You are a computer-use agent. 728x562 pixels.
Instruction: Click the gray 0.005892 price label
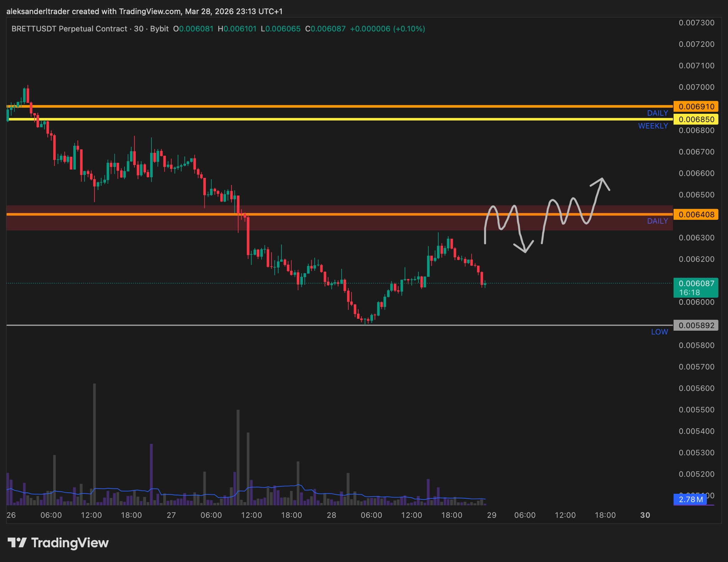(696, 325)
